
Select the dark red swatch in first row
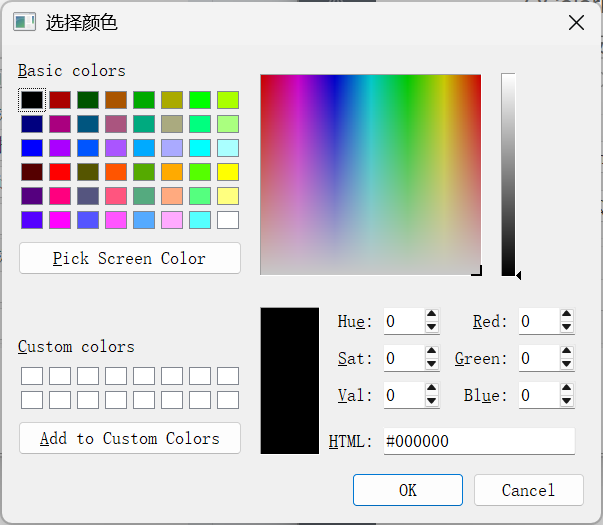click(60, 100)
